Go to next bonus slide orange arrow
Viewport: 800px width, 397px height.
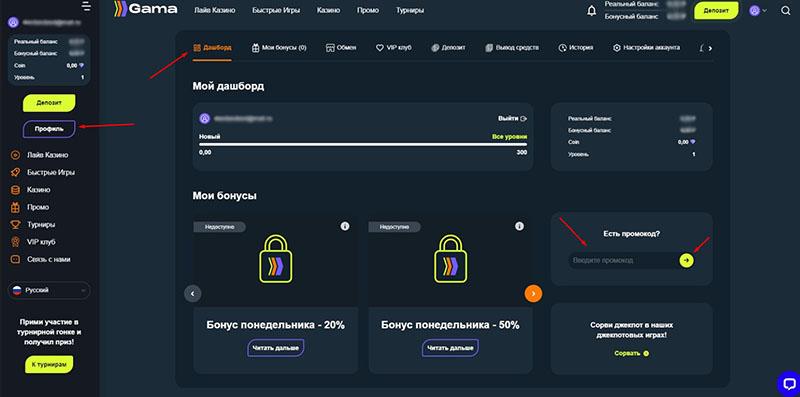pos(533,293)
